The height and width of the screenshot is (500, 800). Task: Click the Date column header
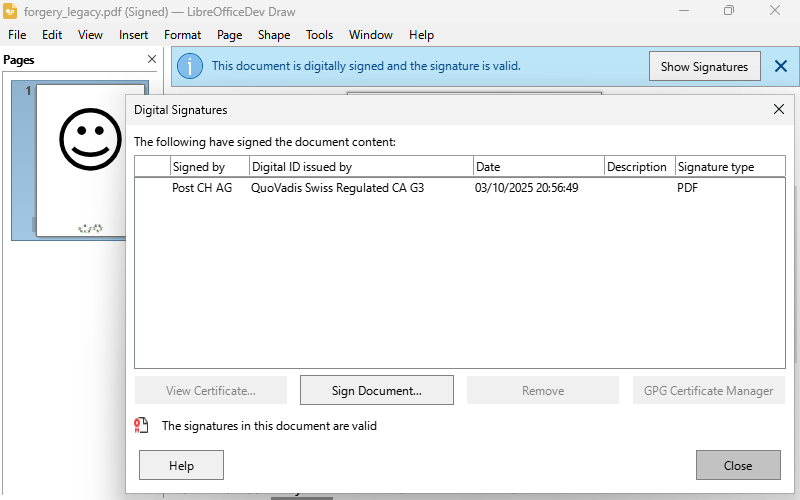[x=539, y=167]
